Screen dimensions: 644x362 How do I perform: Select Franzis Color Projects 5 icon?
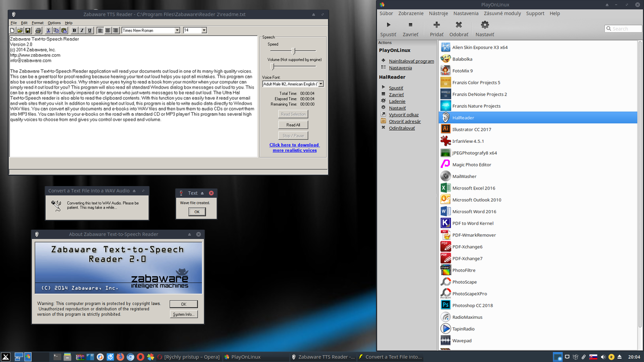(445, 82)
